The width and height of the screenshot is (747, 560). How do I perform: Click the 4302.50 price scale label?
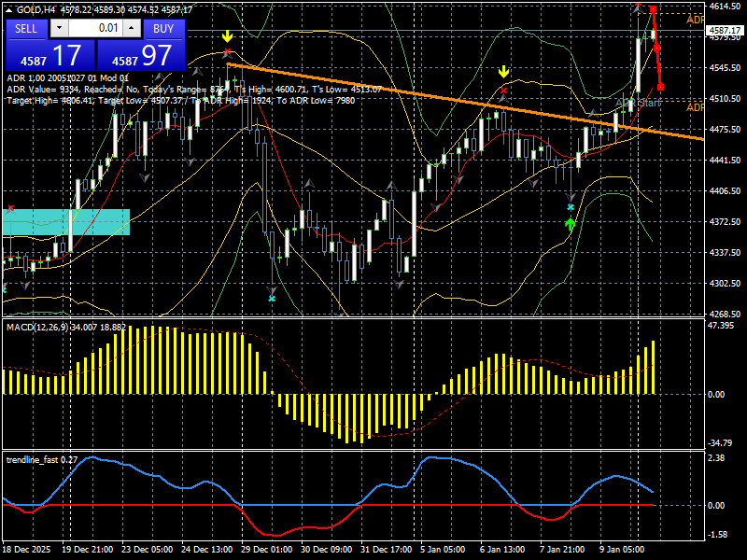[725, 284]
